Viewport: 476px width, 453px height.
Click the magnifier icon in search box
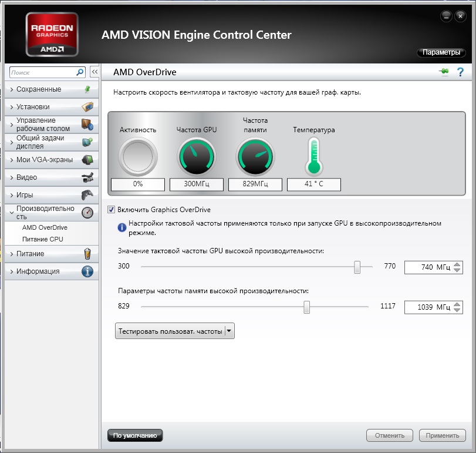pos(80,72)
